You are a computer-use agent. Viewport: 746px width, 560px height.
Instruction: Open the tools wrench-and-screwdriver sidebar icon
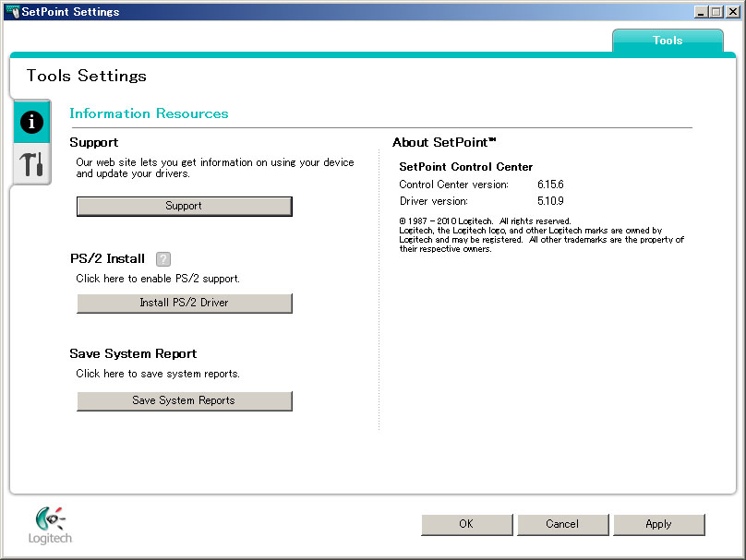(x=32, y=164)
